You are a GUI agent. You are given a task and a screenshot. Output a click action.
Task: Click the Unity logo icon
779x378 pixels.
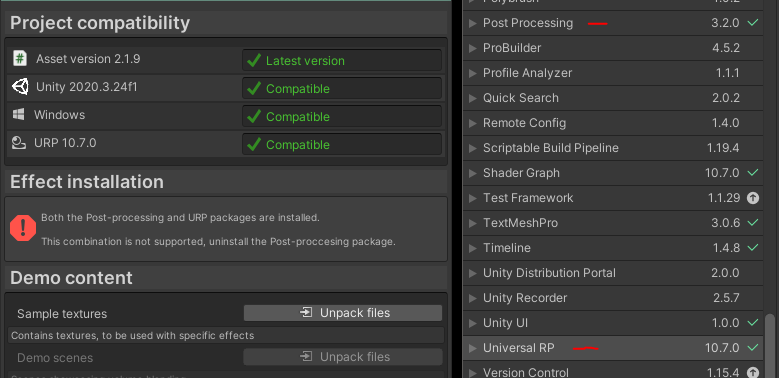point(20,87)
